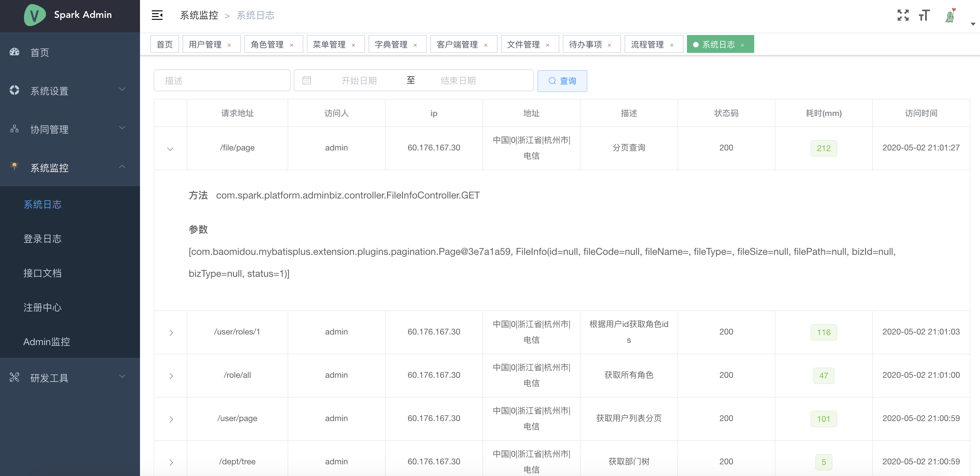This screenshot has width=980, height=476.
Task: Focus the 描述 search input
Action: click(x=222, y=80)
